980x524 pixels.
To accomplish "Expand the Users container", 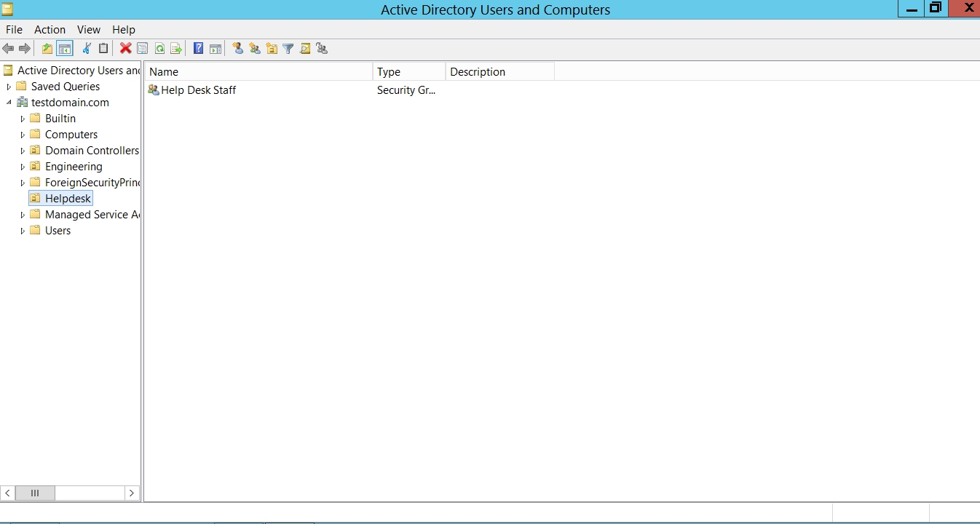I will click(23, 231).
